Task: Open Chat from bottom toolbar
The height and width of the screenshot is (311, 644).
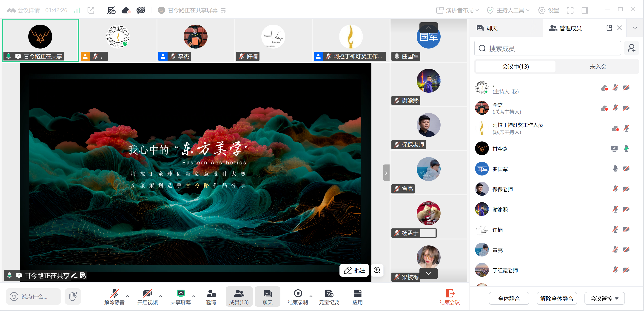Action: (267, 297)
